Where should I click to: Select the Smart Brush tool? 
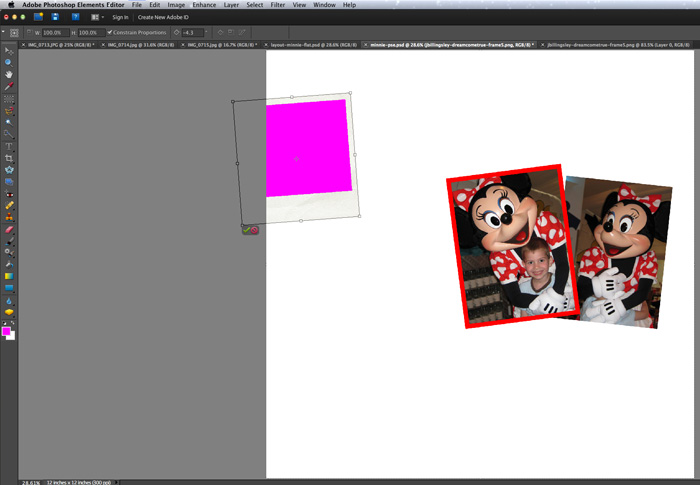tap(8, 253)
